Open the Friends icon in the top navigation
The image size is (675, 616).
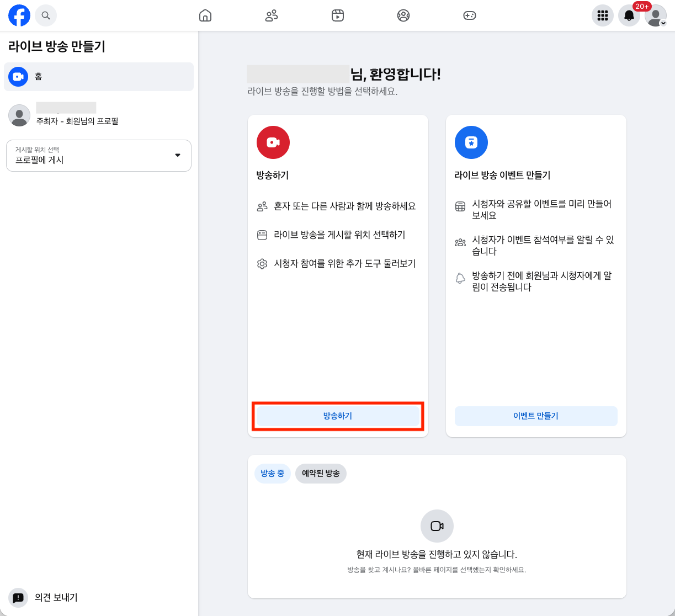271,15
